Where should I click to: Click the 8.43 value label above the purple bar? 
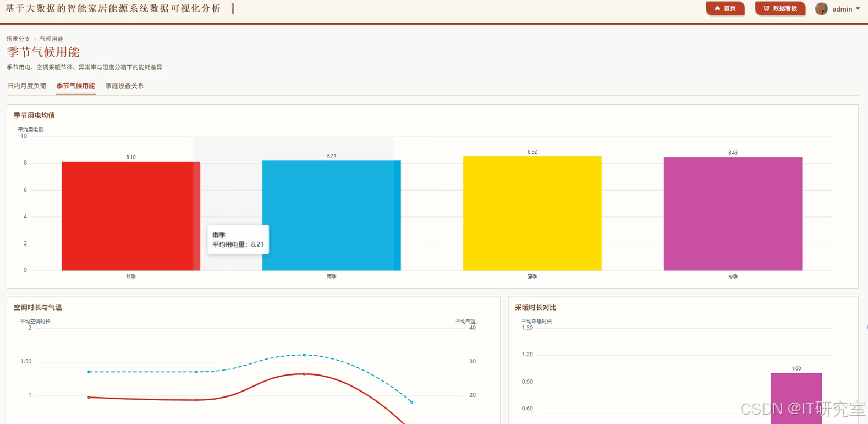click(733, 153)
